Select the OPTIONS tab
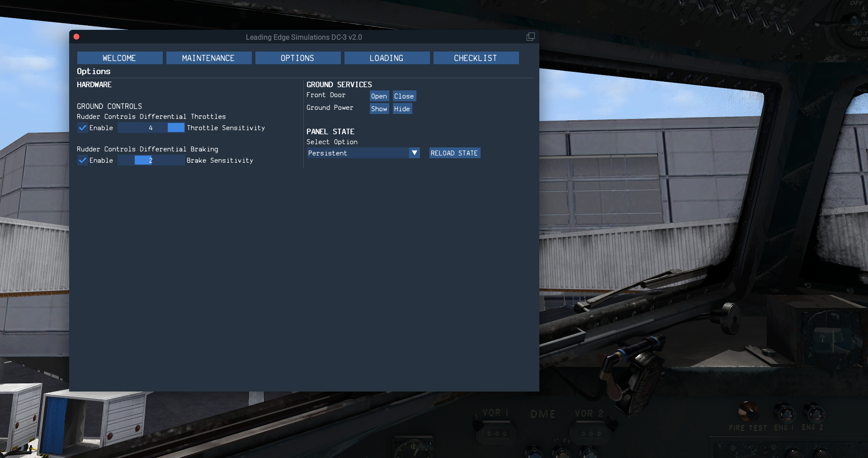Viewport: 868px width, 458px height. click(x=297, y=58)
